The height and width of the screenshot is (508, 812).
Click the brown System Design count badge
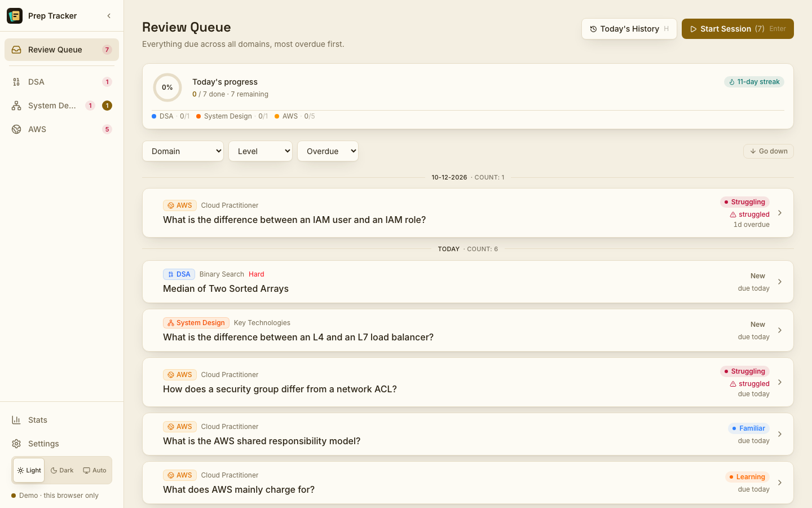click(x=107, y=106)
